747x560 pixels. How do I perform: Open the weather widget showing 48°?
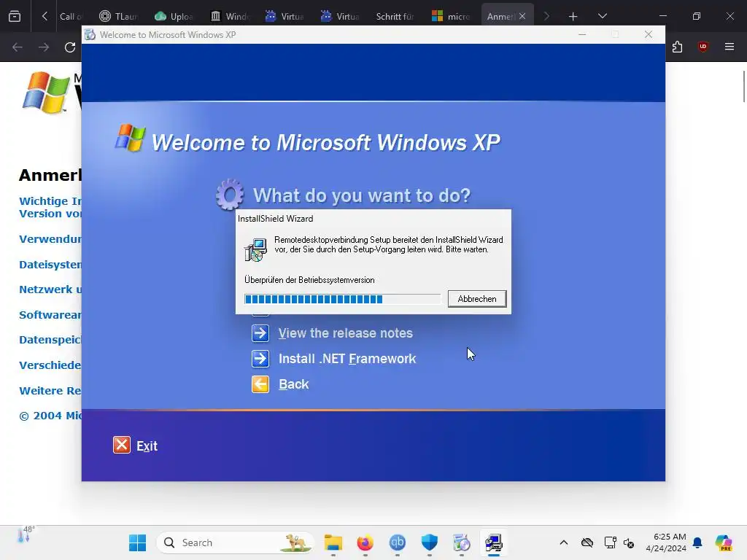point(26,535)
